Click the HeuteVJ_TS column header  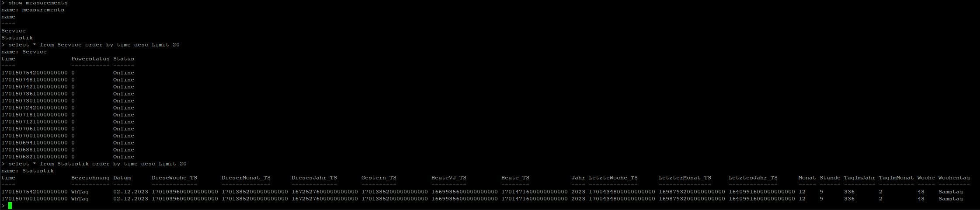click(x=449, y=178)
